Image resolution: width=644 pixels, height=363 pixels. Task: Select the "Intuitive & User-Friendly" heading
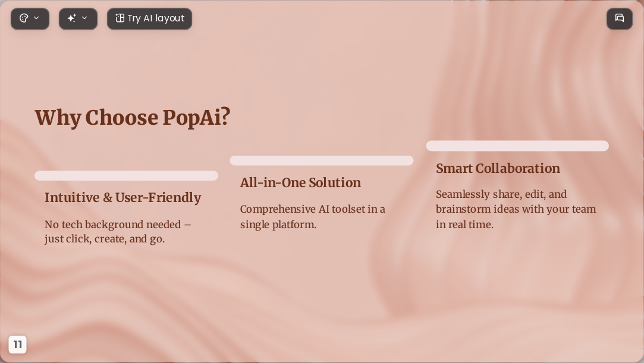click(x=123, y=198)
